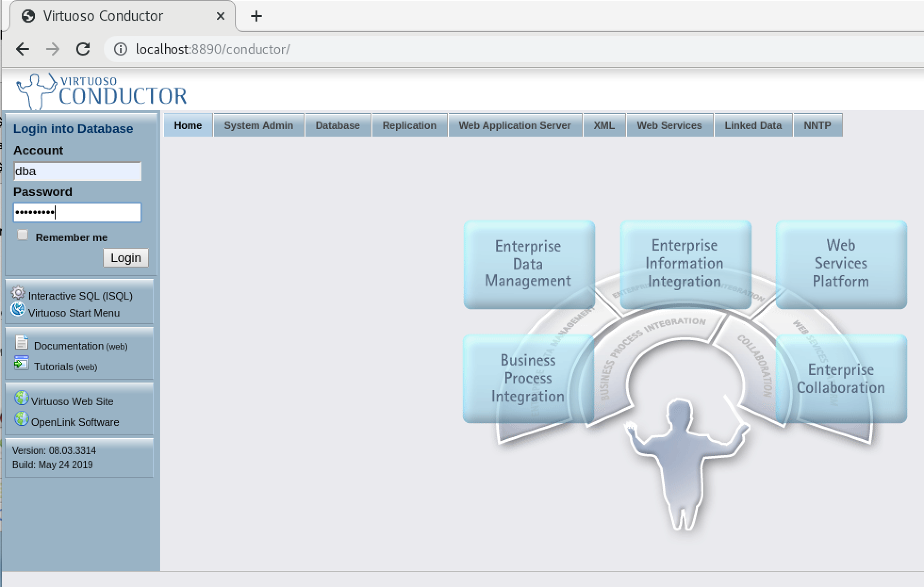The height and width of the screenshot is (587, 924).
Task: Open the Documentation (web) link
Action: point(81,346)
